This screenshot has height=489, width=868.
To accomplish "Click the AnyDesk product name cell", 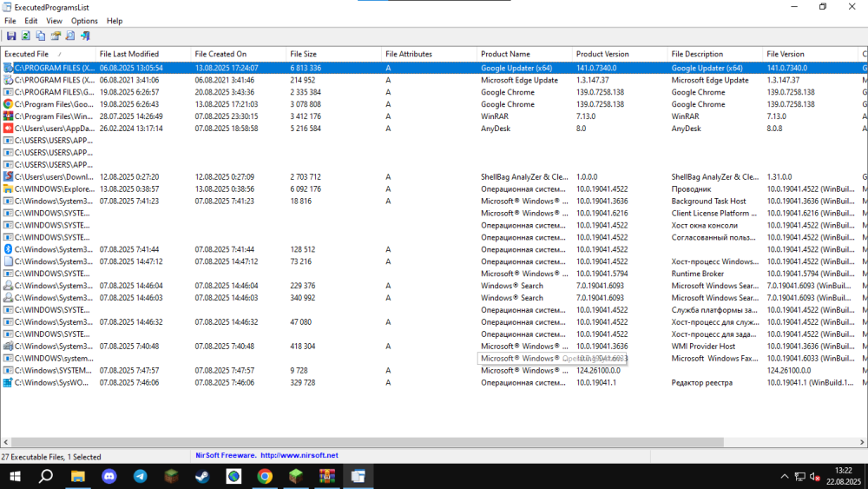I will click(x=496, y=129).
